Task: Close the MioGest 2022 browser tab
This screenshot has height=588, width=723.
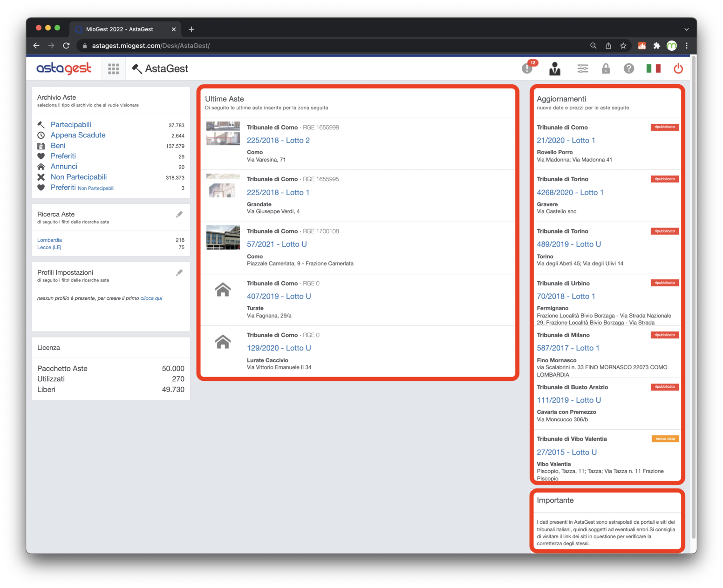Action: 174,29
